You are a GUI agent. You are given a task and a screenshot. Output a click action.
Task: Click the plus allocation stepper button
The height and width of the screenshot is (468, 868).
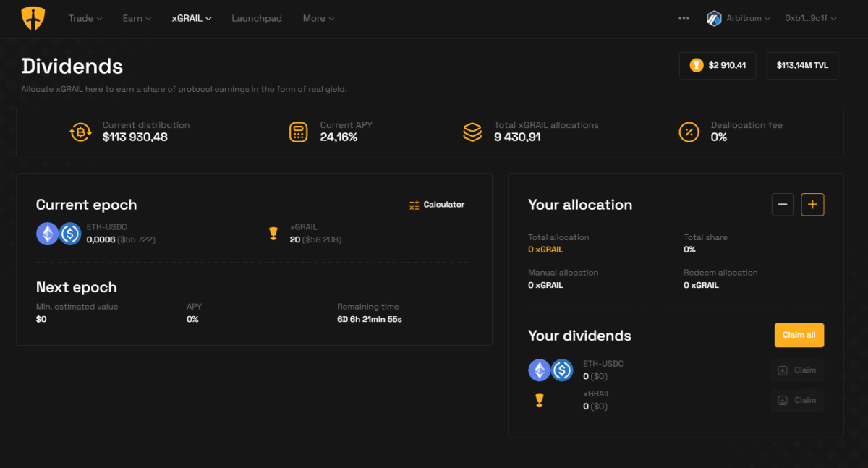point(812,205)
